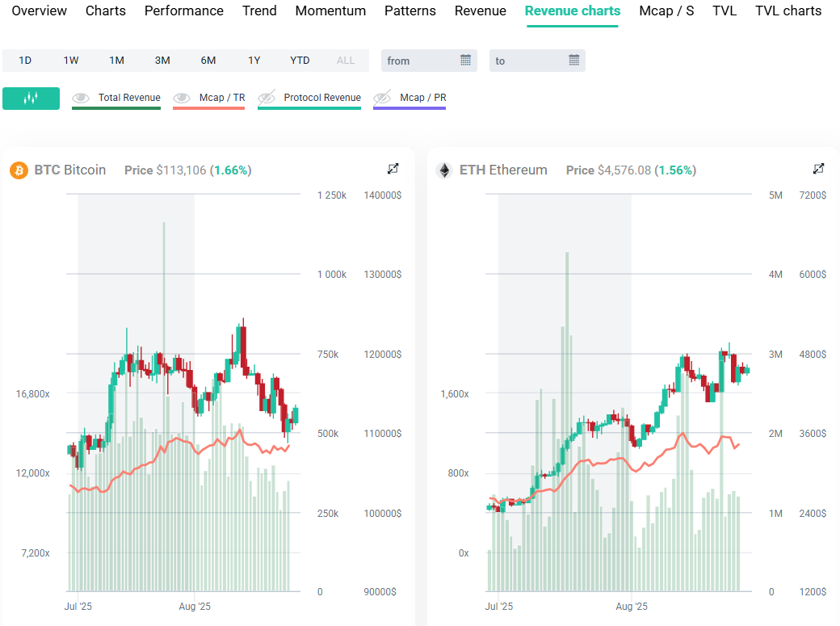Open the Patterns tab

410,11
